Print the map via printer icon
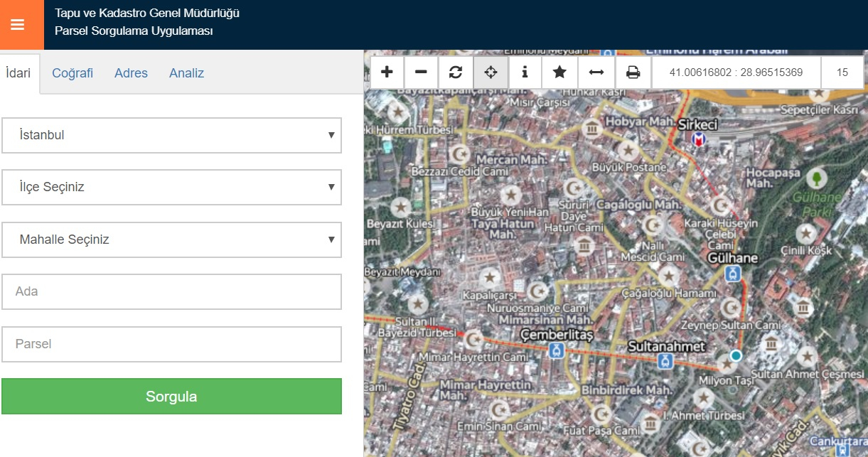This screenshot has height=457, width=868. [x=633, y=72]
